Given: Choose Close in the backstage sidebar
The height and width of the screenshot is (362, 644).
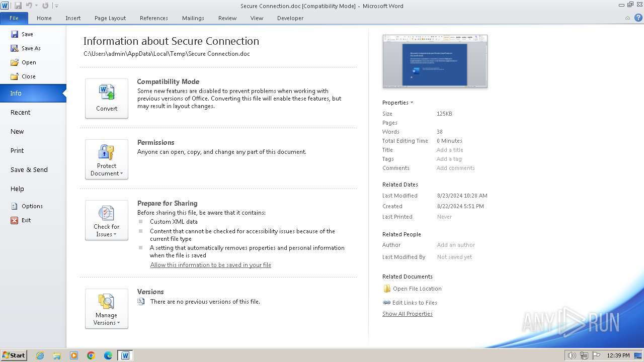Looking at the screenshot, I should click(23, 76).
